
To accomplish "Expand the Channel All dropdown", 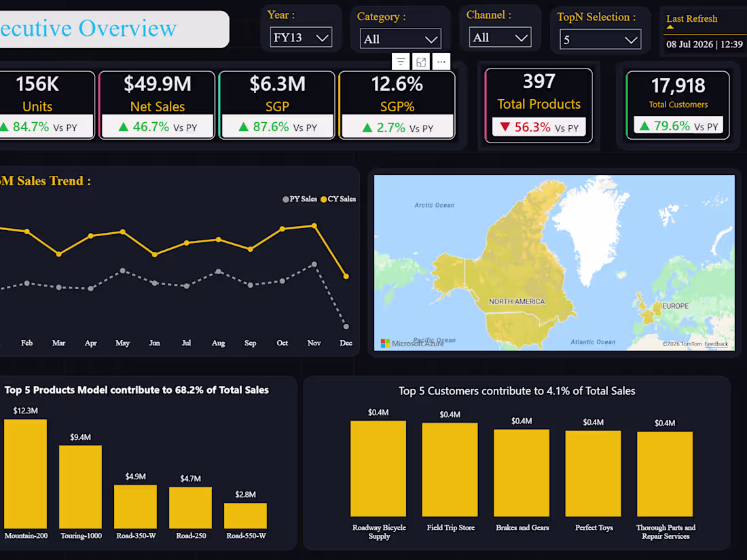I will (x=500, y=37).
